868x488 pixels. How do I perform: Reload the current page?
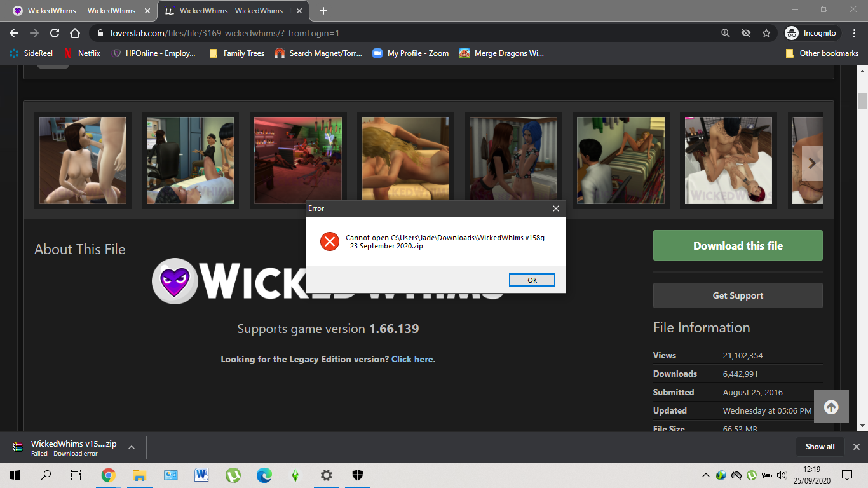[55, 33]
